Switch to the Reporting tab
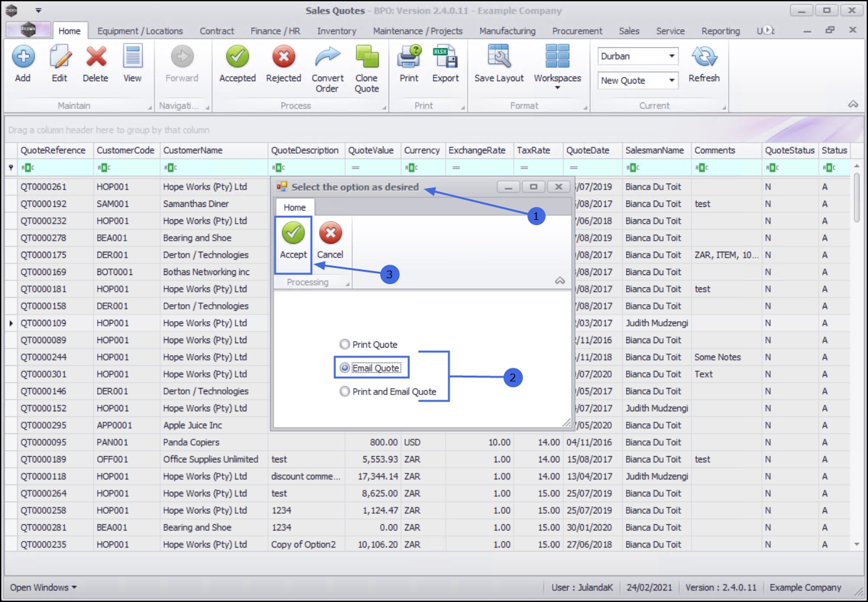 (721, 30)
